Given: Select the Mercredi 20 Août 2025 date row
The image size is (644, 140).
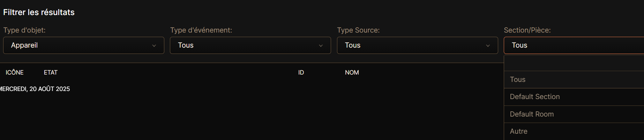Looking at the screenshot, I should [x=35, y=89].
